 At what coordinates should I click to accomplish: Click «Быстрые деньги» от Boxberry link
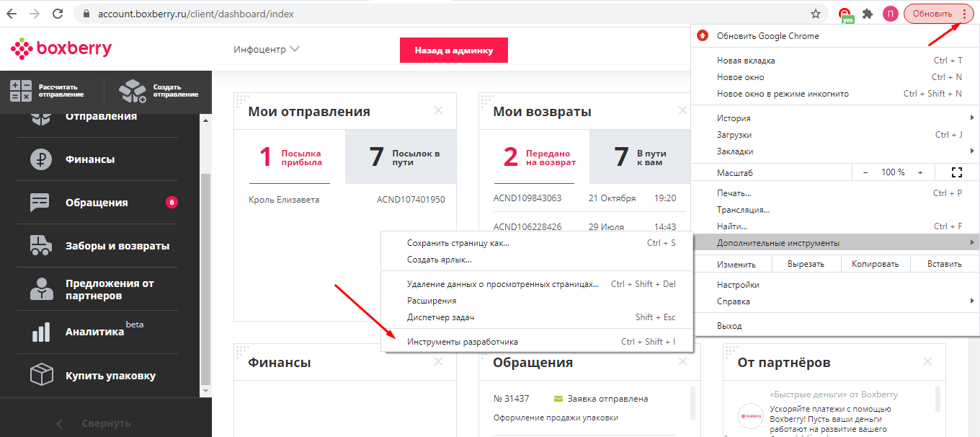click(x=834, y=394)
